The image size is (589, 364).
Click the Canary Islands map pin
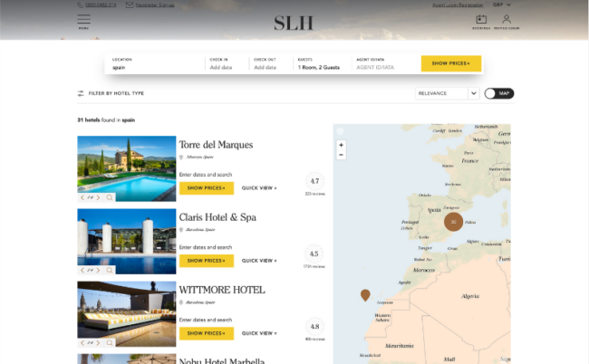[x=365, y=295]
